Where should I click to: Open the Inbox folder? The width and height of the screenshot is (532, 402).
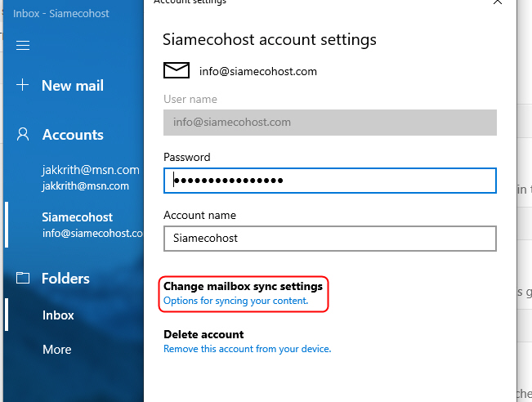point(58,315)
